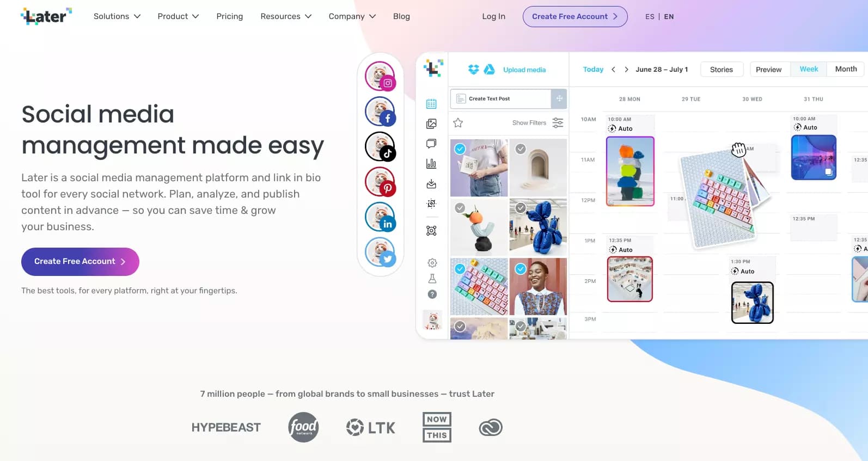Toggle checkmark on smiling woman photo

pos(521,268)
